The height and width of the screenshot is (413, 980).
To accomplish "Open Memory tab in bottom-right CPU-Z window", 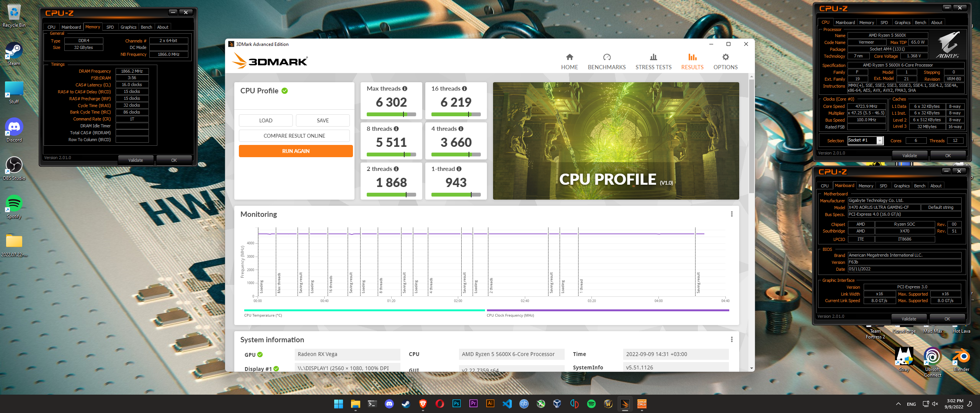I will 866,186.
